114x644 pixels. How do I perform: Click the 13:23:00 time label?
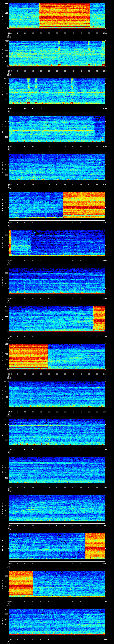pyautogui.click(x=9, y=374)
